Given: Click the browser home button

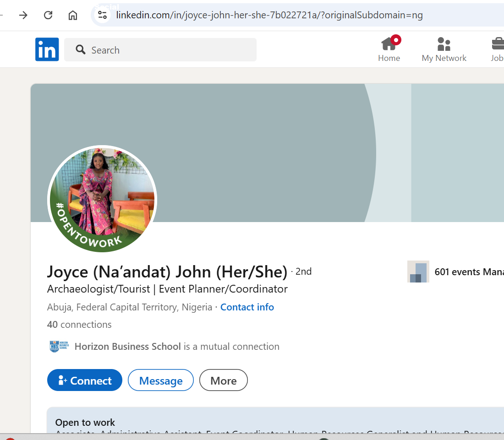Looking at the screenshot, I should (x=72, y=15).
